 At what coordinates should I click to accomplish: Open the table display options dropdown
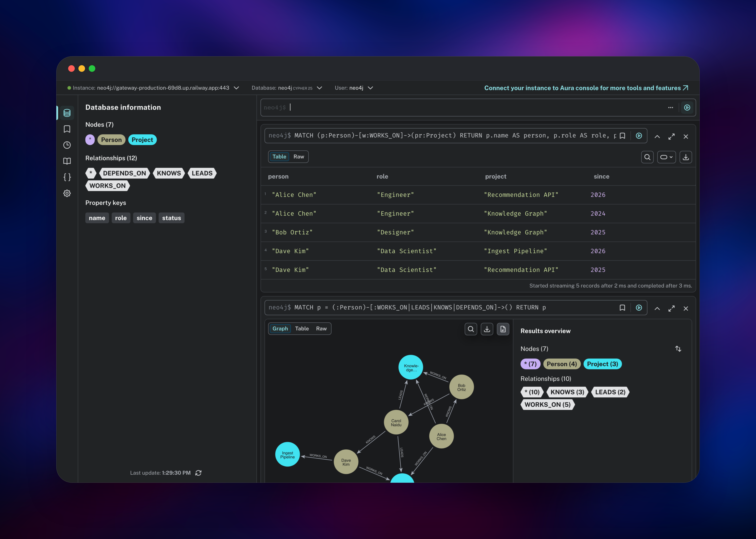click(x=666, y=157)
